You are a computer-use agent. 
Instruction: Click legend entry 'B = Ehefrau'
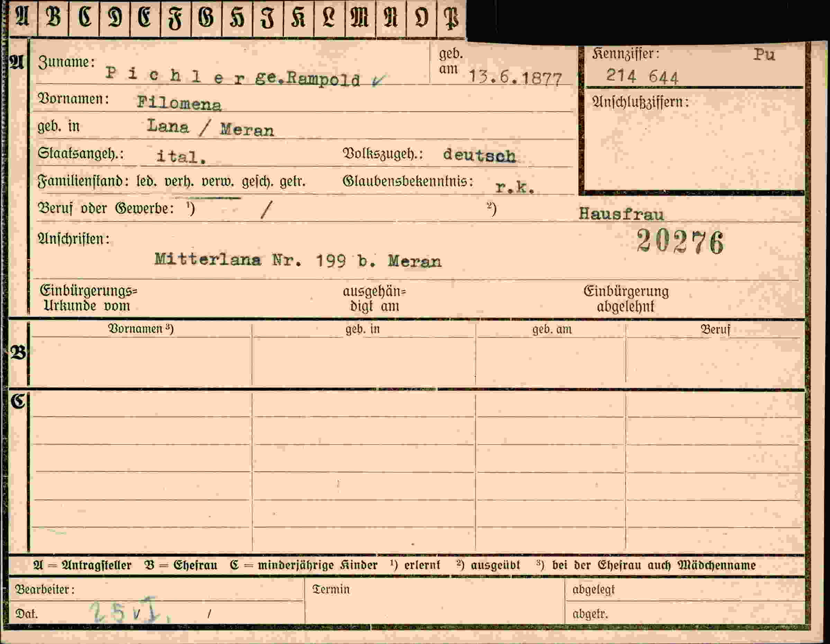point(181,565)
